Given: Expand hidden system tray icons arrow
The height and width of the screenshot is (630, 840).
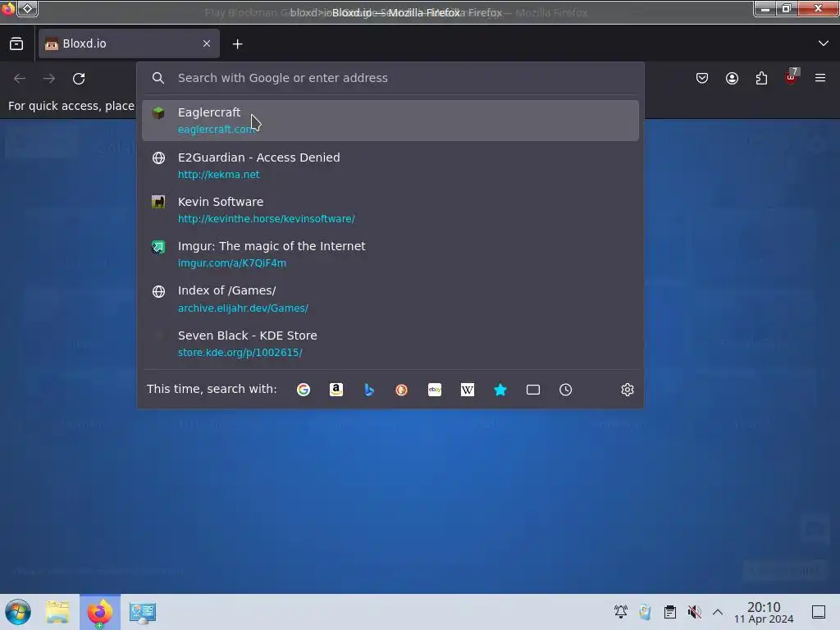Looking at the screenshot, I should coord(718,612).
